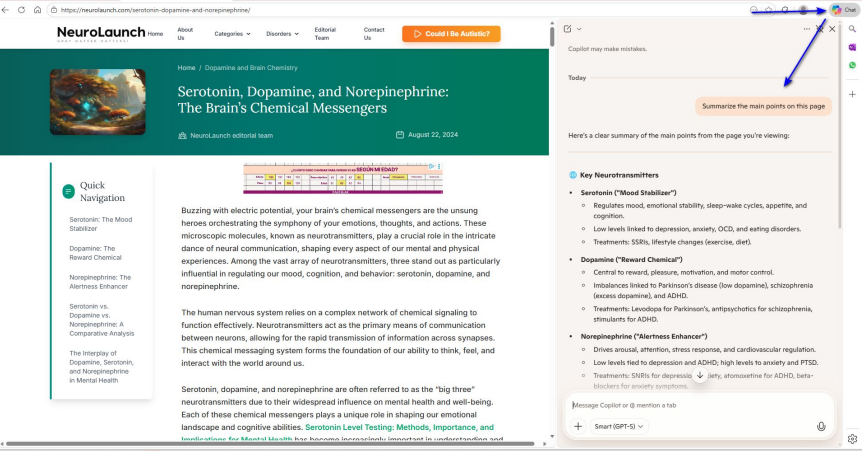
Task: Open the Home menu item
Action: coord(155,34)
